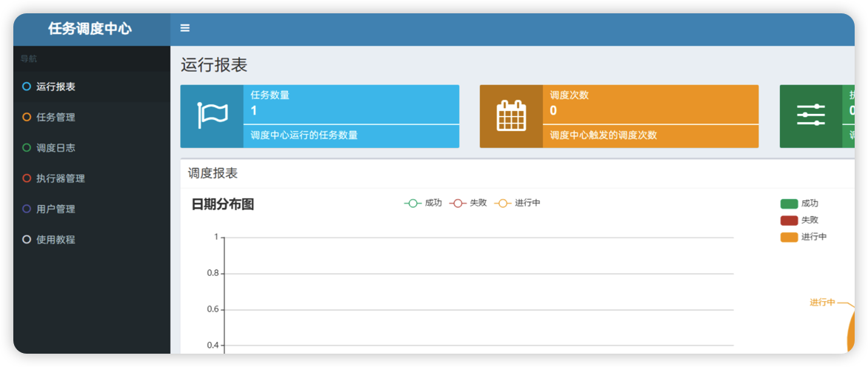868x367 pixels.
Task: Toggle the hamburger sidebar menu icon
Action: 185,28
